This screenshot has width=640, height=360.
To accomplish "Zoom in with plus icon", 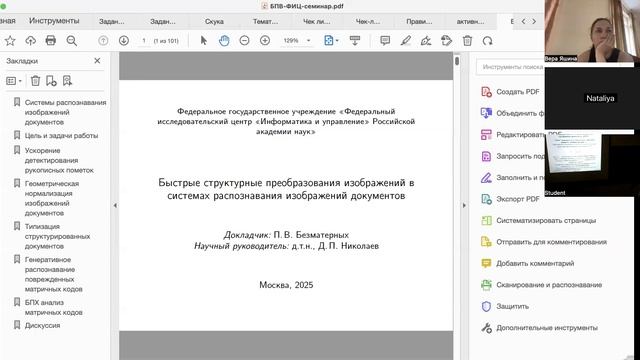I will coord(265,40).
